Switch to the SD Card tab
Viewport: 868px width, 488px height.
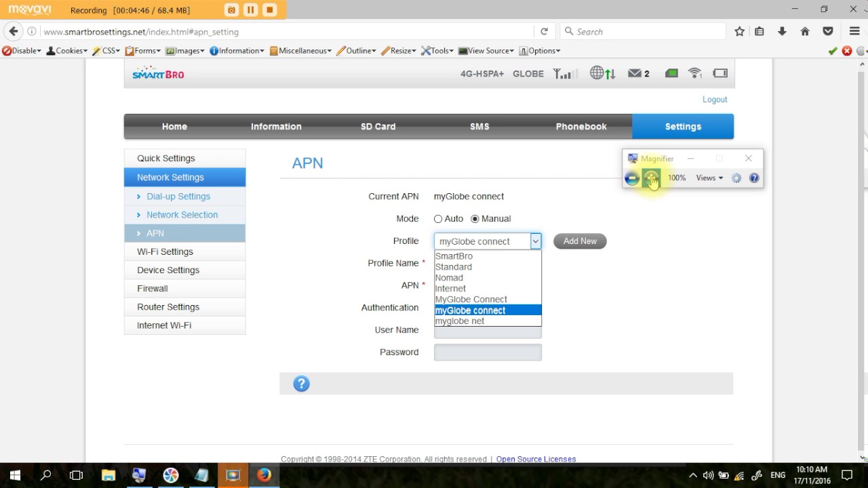(378, 127)
